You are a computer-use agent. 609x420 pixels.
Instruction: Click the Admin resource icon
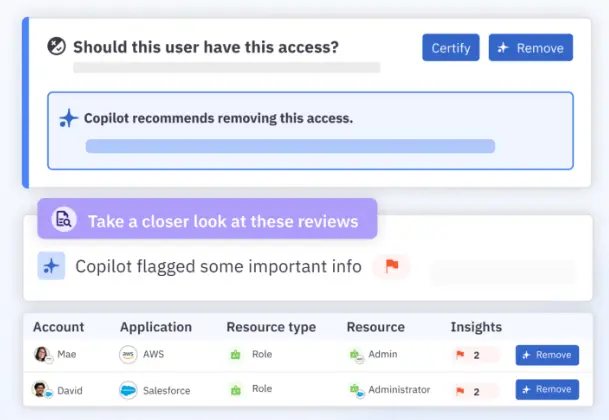coord(356,355)
